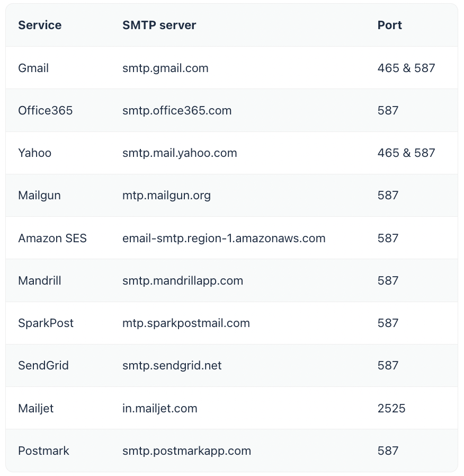Click the email-smtp.region-1.amazonaws.com address
Screen dimensions: 464x476
coord(224,239)
